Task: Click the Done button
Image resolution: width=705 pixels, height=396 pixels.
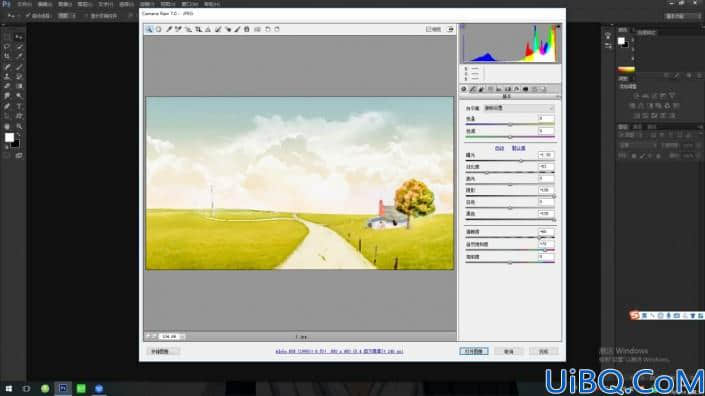Action: coord(544,352)
